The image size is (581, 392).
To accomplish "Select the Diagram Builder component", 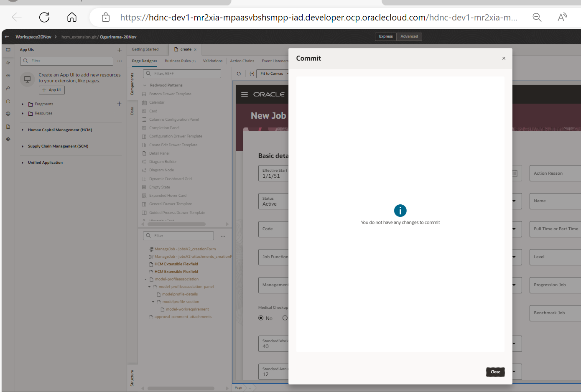I will 163,162.
